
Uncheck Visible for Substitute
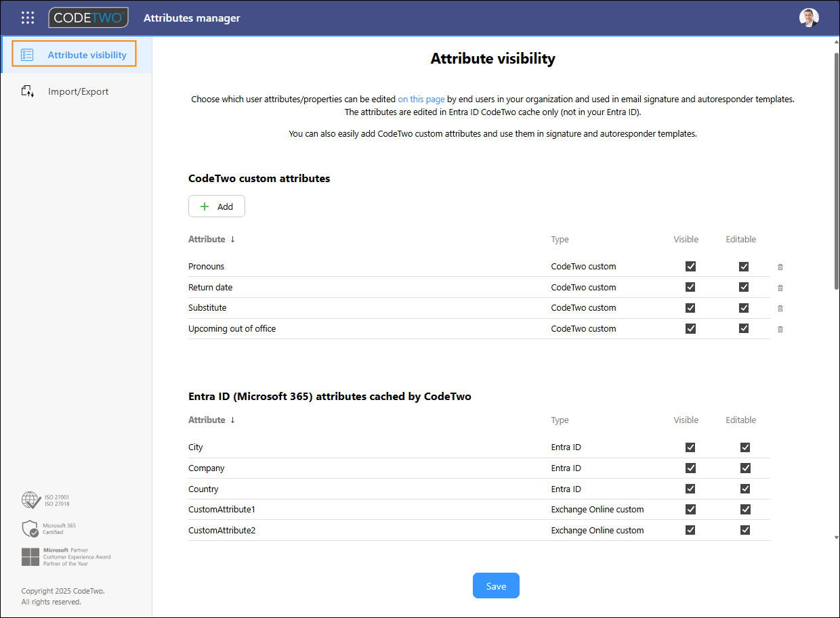[690, 308]
